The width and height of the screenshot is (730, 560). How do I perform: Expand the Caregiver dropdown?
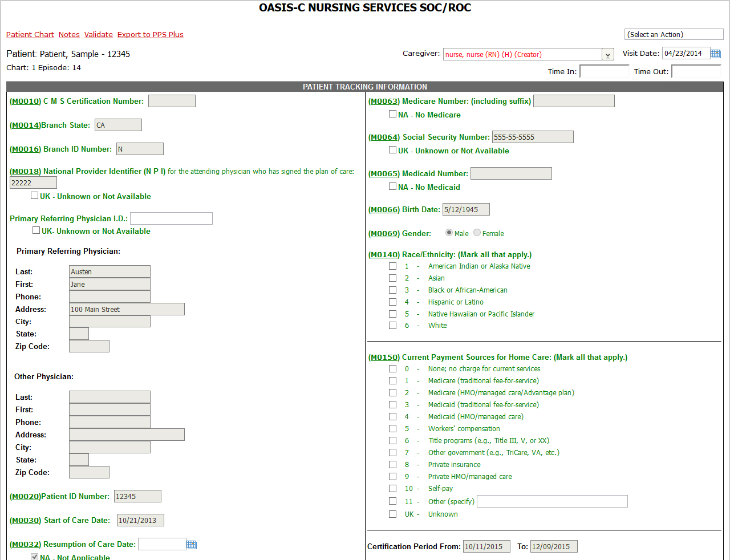pyautogui.click(x=608, y=55)
